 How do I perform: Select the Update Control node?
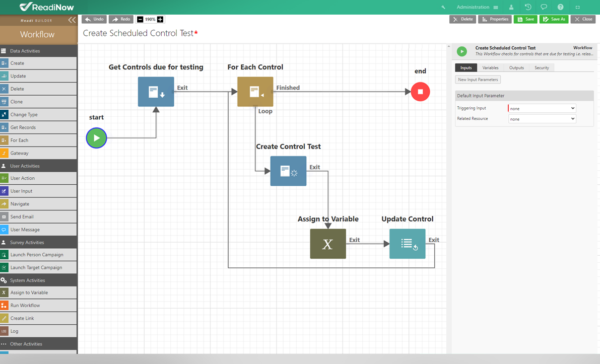click(407, 244)
